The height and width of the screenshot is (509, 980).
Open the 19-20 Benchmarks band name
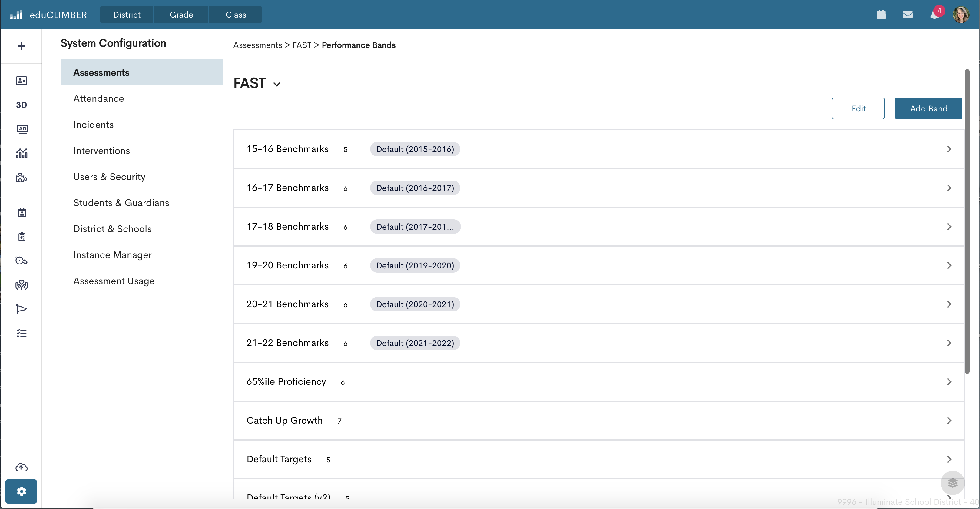[x=287, y=265]
